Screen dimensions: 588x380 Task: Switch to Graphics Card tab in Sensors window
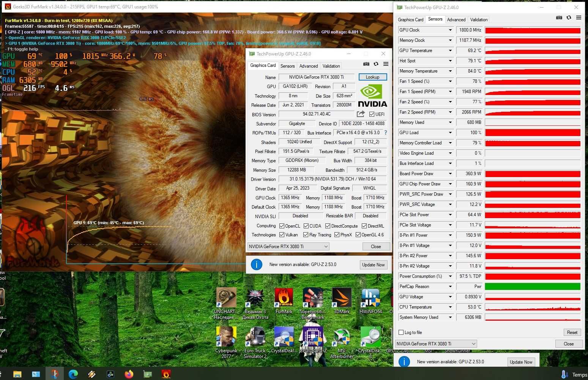(410, 20)
